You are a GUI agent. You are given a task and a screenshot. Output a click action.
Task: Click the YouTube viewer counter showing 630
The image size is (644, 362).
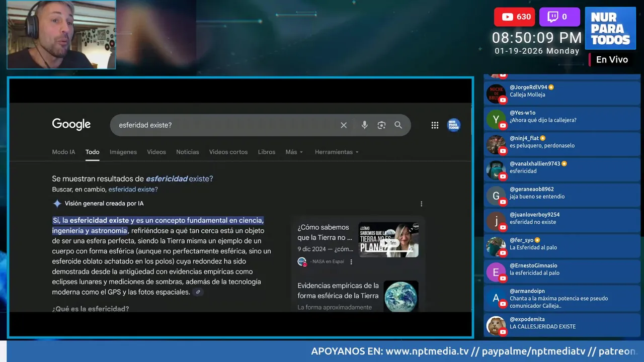point(515,17)
